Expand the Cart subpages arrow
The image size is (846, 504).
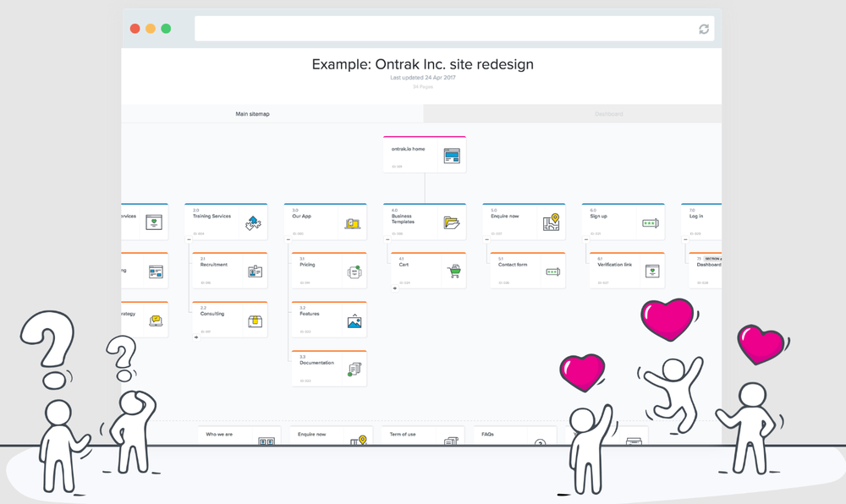[395, 288]
